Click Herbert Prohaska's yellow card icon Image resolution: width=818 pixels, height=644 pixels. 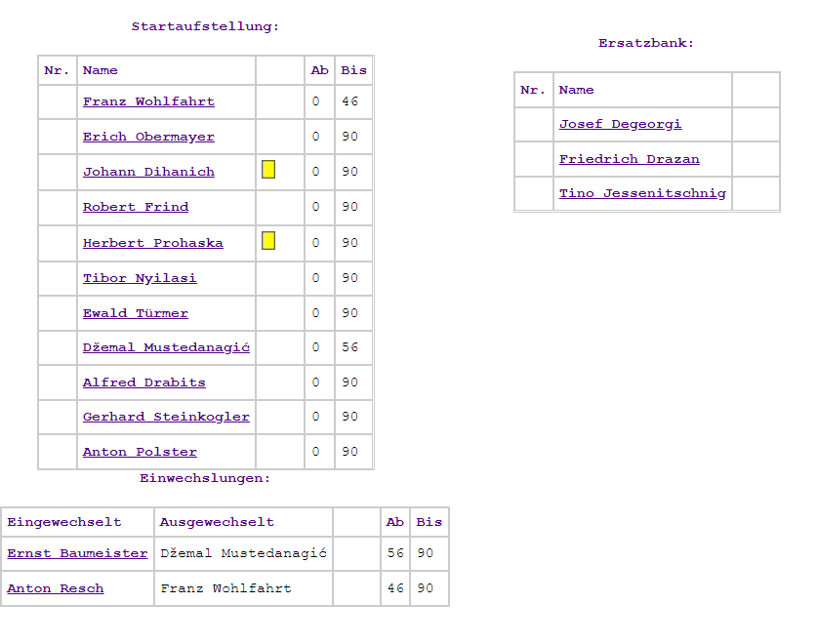[x=268, y=241]
